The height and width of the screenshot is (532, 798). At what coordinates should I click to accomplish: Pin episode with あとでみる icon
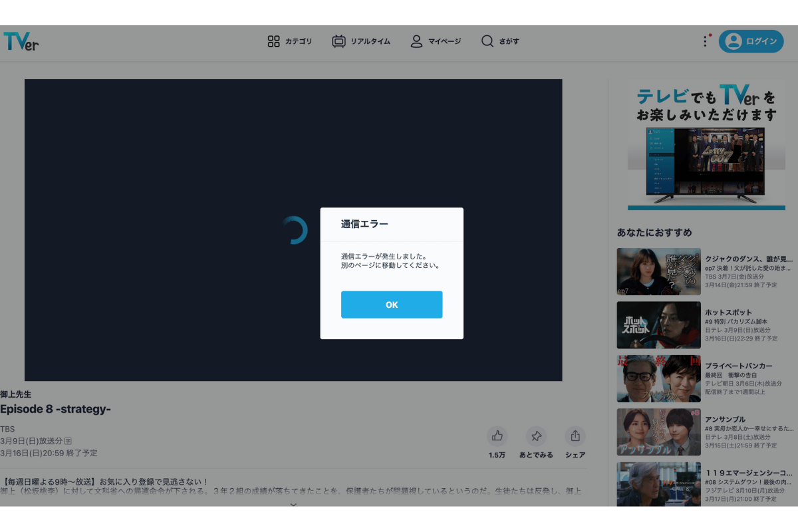pos(536,437)
